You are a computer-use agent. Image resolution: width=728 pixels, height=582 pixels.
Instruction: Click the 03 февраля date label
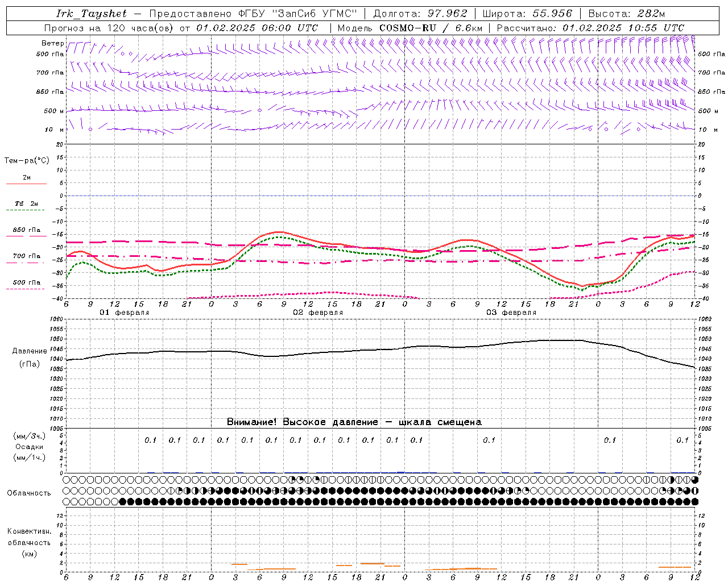point(511,313)
